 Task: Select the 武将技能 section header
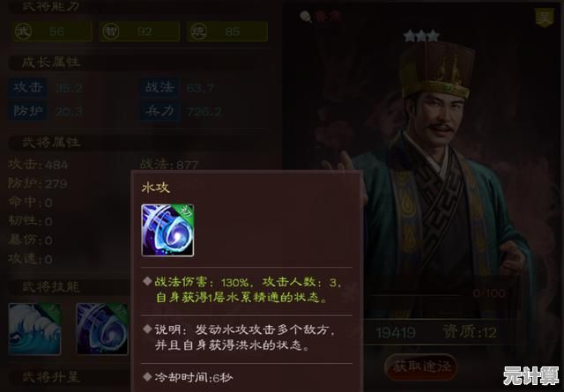click(x=50, y=287)
